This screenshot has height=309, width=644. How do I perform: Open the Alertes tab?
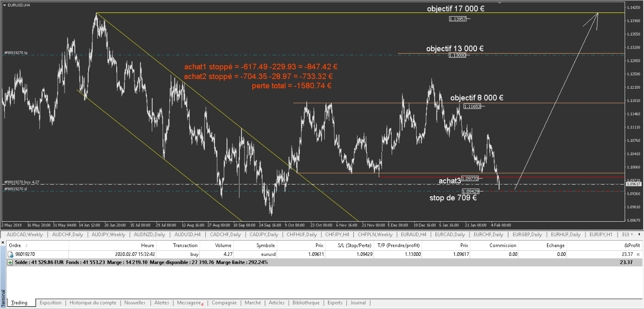click(x=161, y=303)
